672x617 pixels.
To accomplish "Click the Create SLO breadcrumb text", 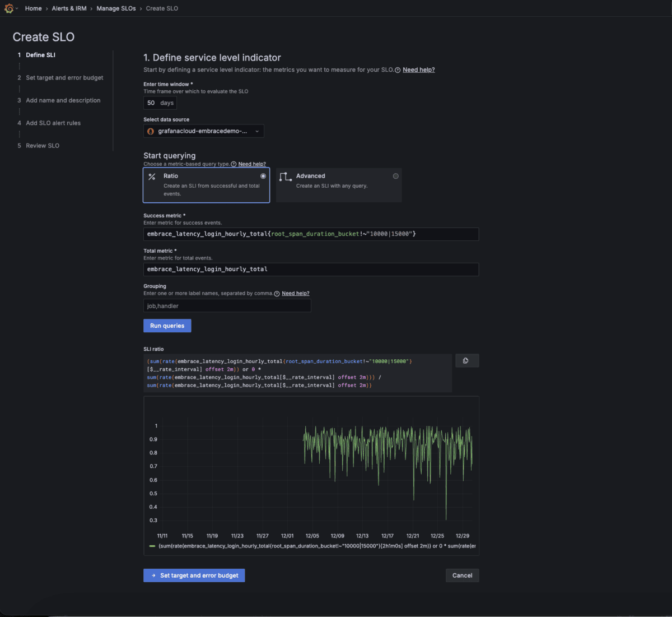I will [162, 8].
